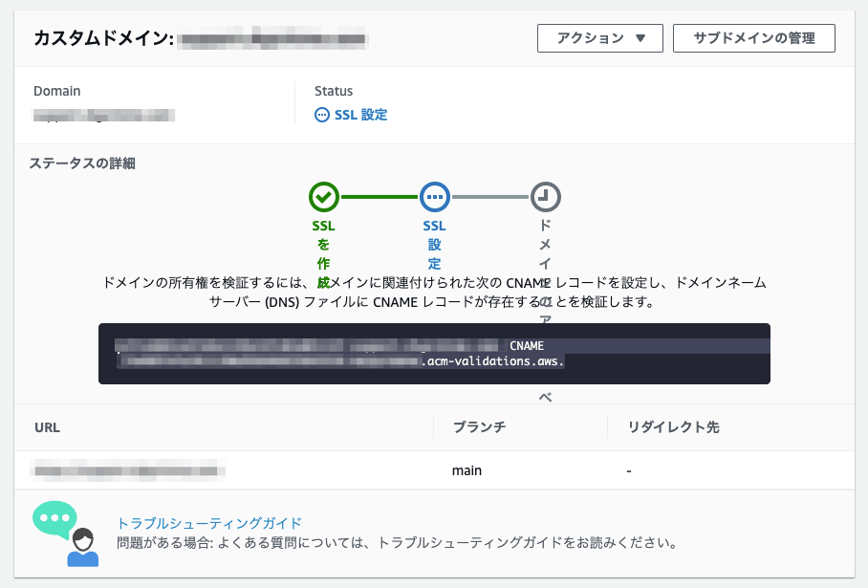Viewport: 868px width, 588px height.
Task: Click the green SSL を作成 step label
Action: pyautogui.click(x=324, y=253)
